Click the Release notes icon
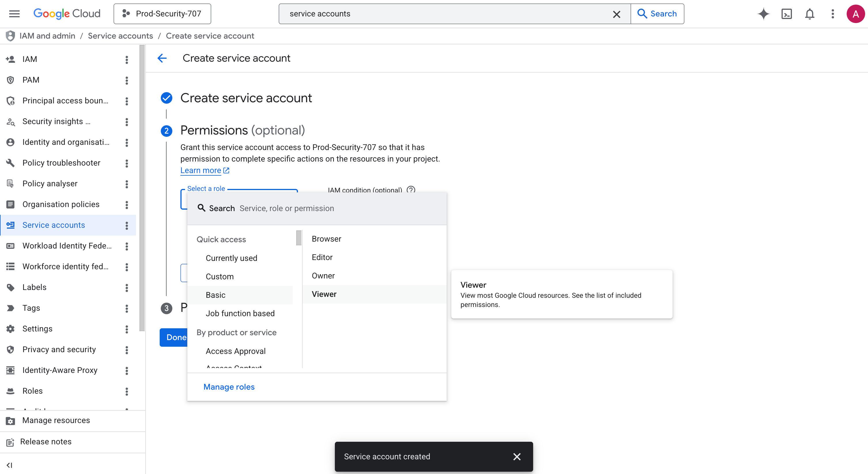Image resolution: width=868 pixels, height=474 pixels. [10, 442]
